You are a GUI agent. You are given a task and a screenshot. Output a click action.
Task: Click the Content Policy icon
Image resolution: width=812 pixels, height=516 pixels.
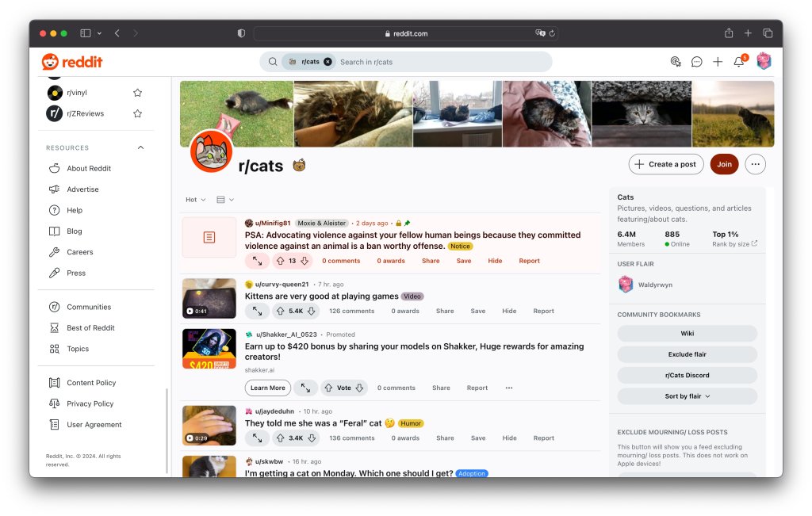pos(55,383)
